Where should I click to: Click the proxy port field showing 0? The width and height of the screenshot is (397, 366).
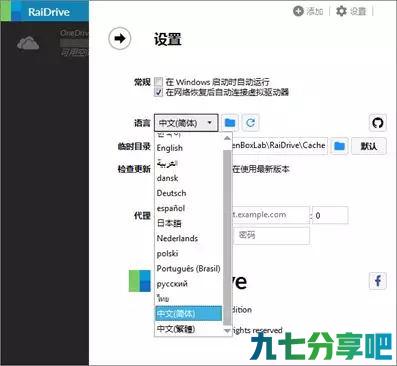330,215
